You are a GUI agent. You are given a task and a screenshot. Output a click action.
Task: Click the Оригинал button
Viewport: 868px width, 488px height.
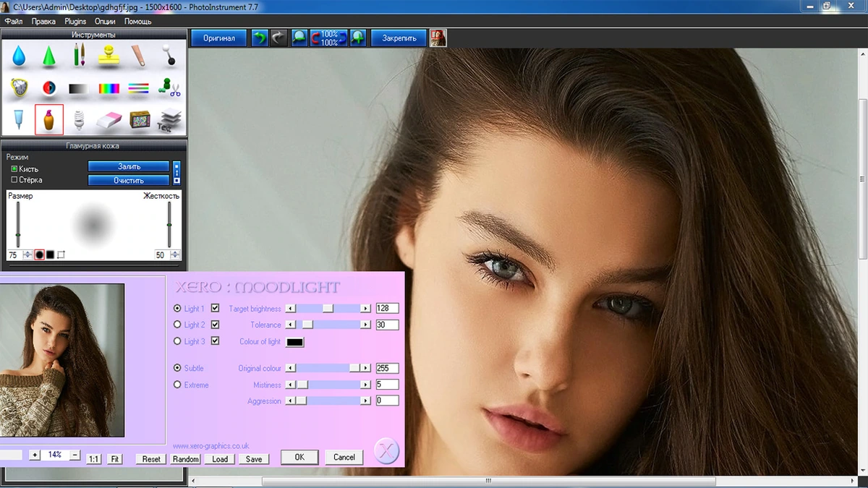coord(219,38)
